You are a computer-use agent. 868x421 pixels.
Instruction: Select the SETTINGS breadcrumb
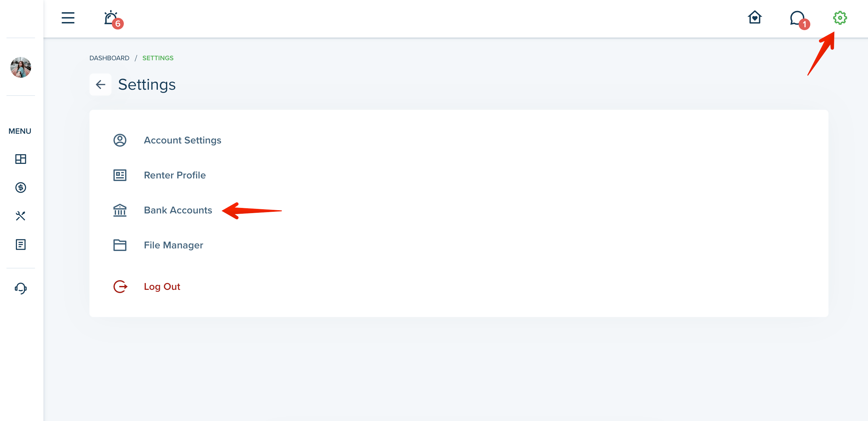click(158, 58)
